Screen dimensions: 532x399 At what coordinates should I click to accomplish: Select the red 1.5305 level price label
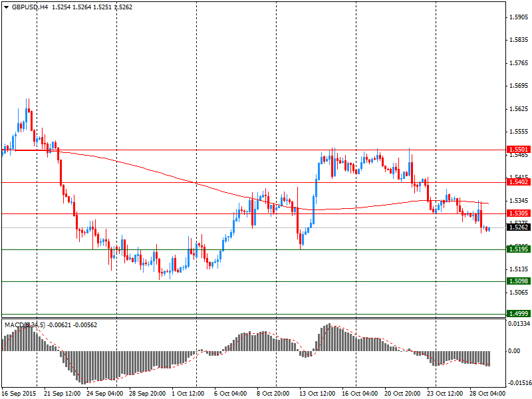tap(519, 213)
